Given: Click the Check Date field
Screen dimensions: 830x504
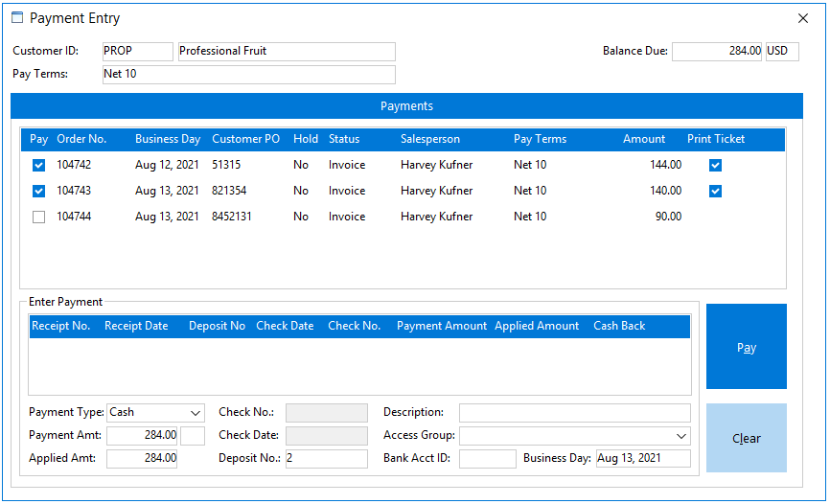Looking at the screenshot, I should click(327, 436).
